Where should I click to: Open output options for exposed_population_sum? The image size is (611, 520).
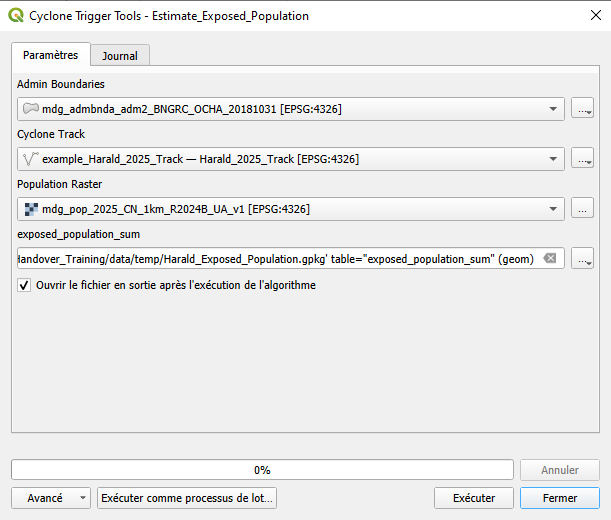coord(583,259)
